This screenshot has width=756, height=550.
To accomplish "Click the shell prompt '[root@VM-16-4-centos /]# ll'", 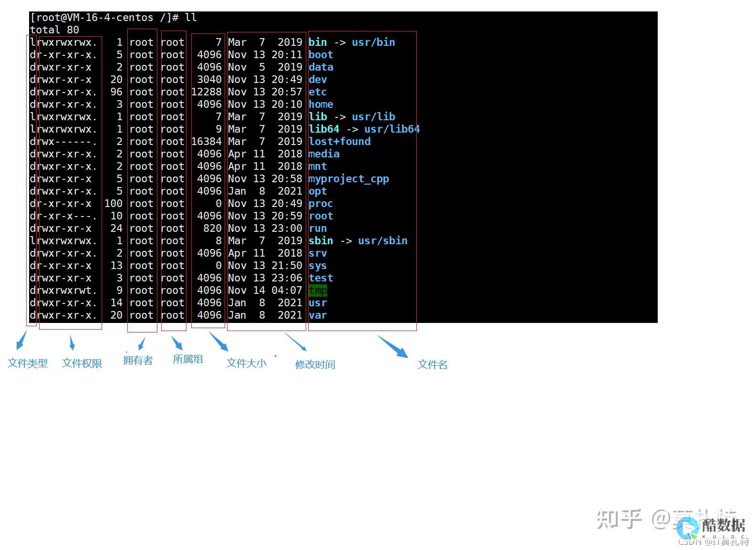I will 113,18.
